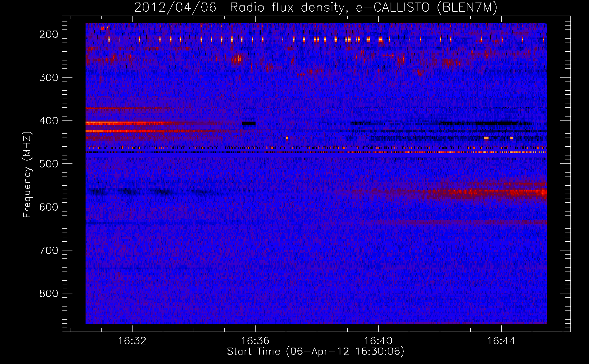Click the 'Frequency (MHZ)' y-axis label

(x=27, y=174)
